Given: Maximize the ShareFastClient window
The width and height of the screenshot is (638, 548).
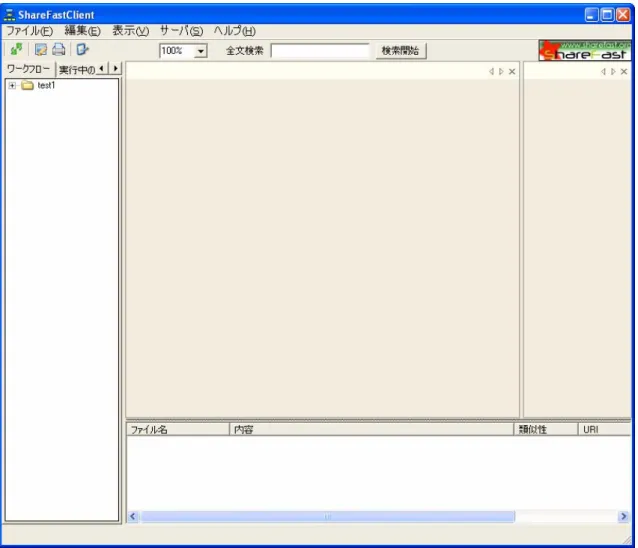Looking at the screenshot, I should tap(607, 15).
